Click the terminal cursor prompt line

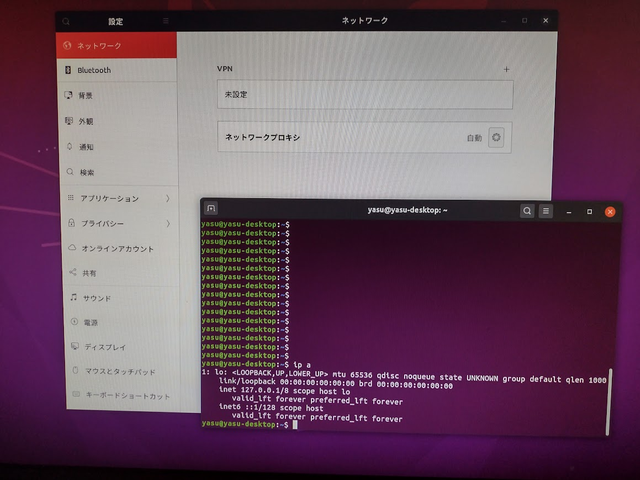tap(249, 425)
